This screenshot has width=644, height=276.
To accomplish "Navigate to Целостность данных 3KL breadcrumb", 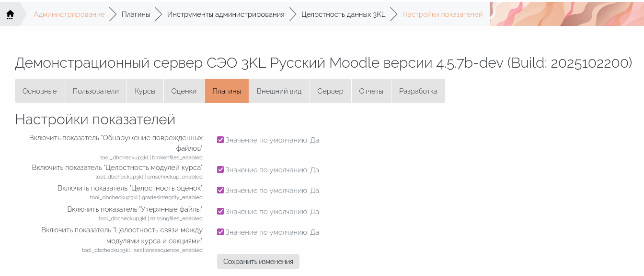I will tap(343, 14).
